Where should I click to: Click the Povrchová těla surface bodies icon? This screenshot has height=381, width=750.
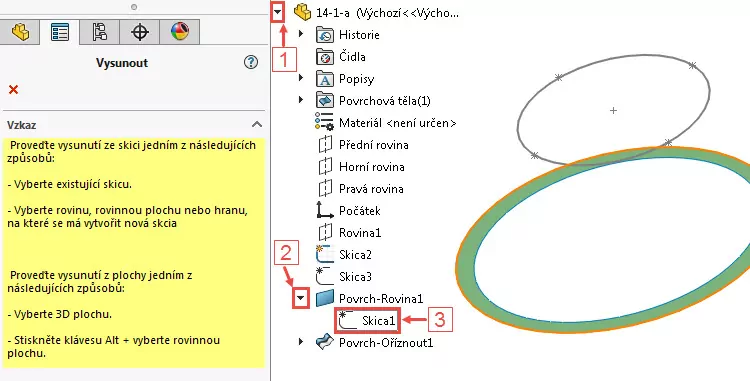(325, 101)
